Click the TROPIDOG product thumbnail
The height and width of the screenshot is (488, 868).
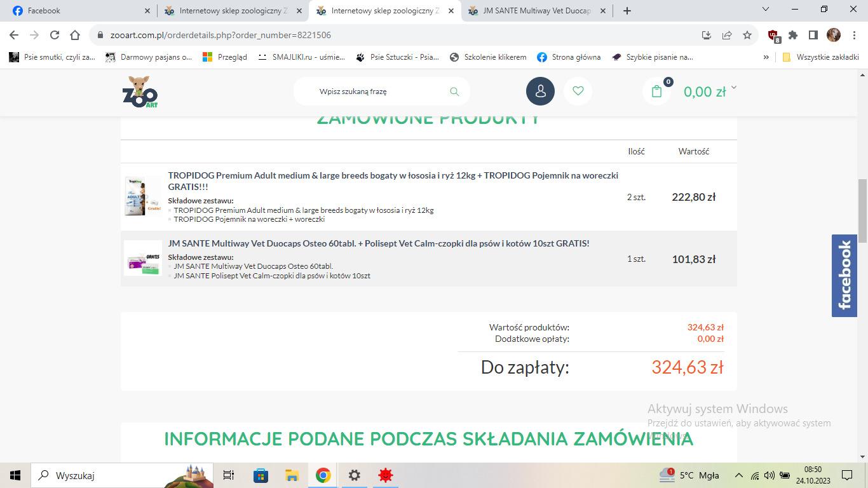click(143, 196)
